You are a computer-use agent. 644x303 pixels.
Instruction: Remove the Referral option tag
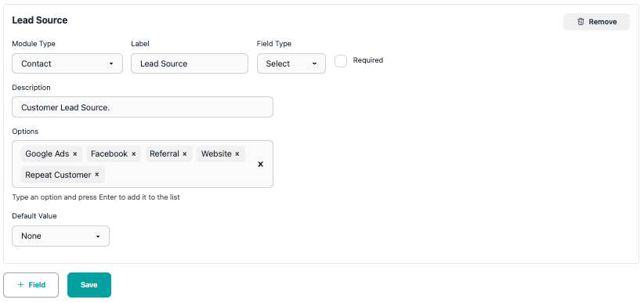[185, 154]
